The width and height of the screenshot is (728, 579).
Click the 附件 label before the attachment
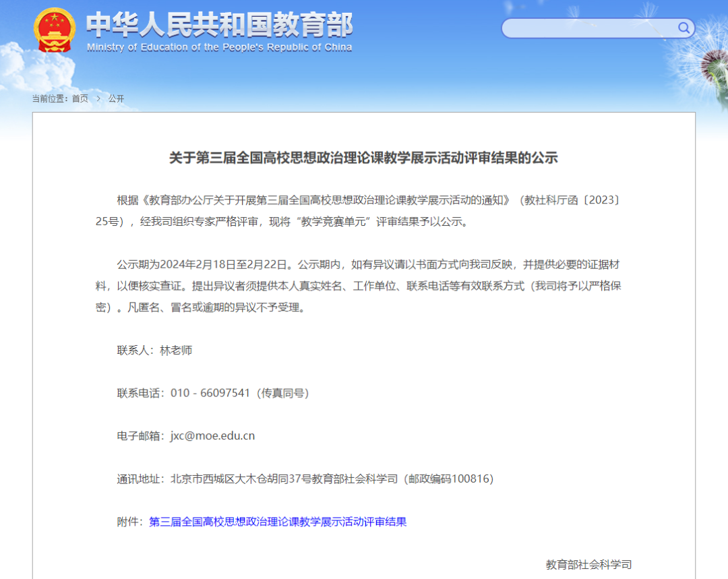(129, 522)
